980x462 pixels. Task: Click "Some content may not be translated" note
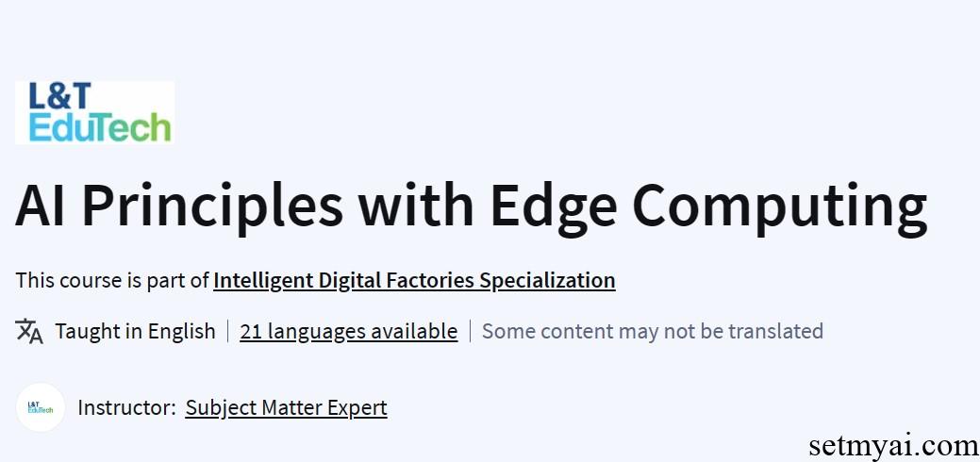[652, 331]
